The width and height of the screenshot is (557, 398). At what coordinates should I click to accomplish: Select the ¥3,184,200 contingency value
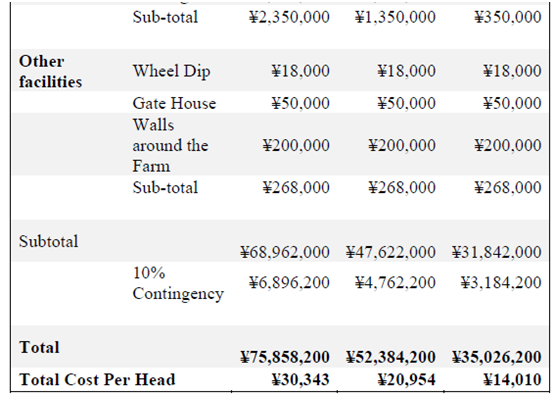click(501, 283)
